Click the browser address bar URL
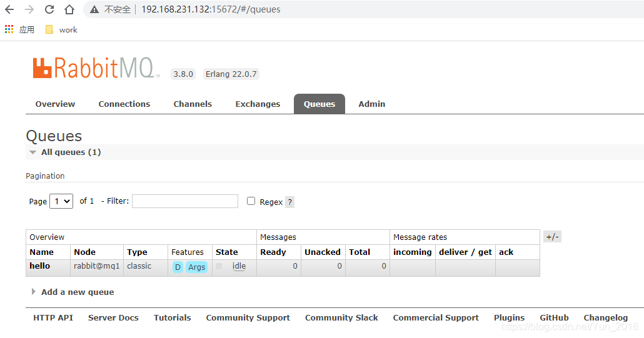The image size is (644, 338). pyautogui.click(x=211, y=9)
